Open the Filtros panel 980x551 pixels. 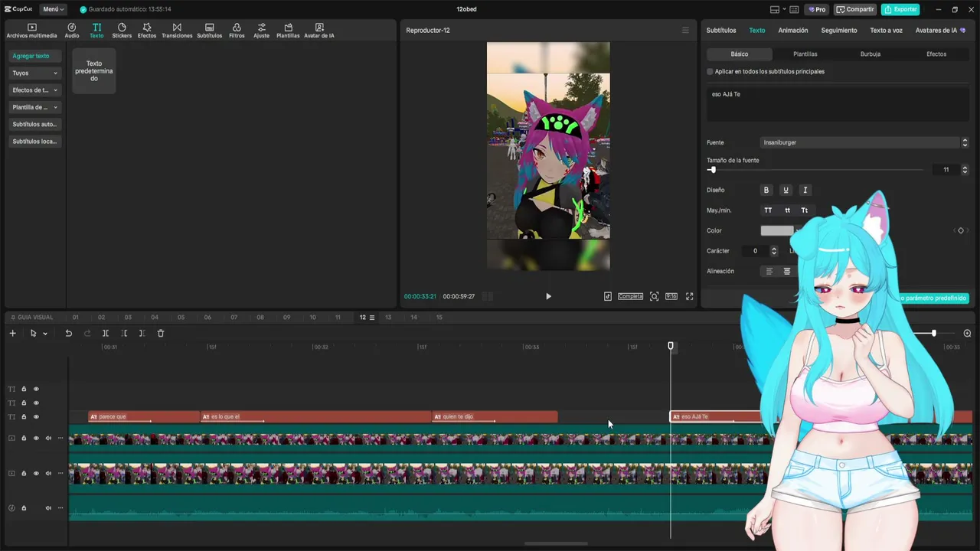[237, 31]
